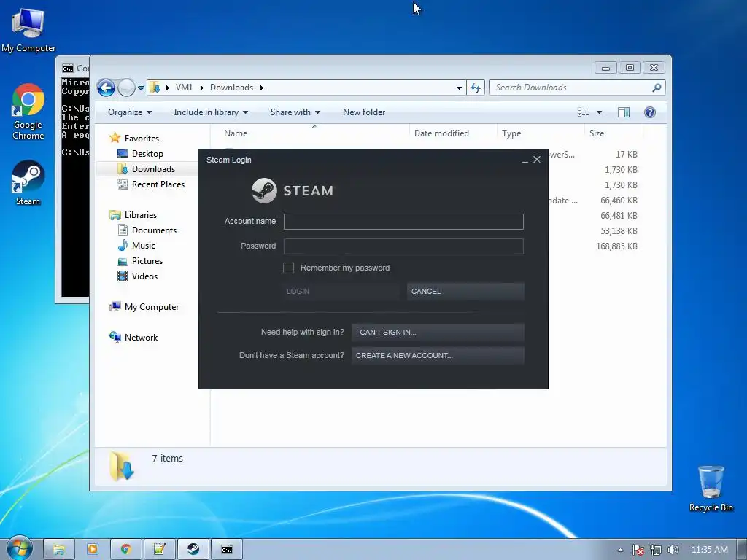Screen dimensions: 747x560
Task: Click CREATE A NEW ACCOUNT button
Action: click(438, 356)
